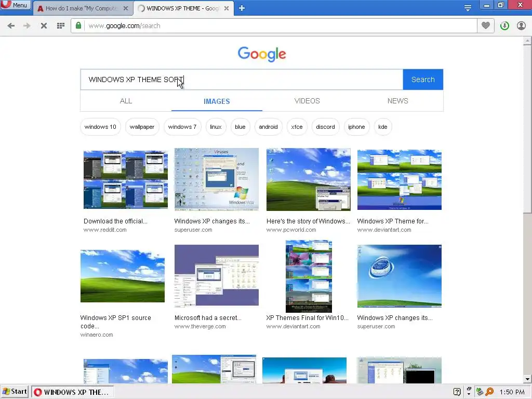Click the help question-mark tray icon
The height and width of the screenshot is (399, 532).
457,392
